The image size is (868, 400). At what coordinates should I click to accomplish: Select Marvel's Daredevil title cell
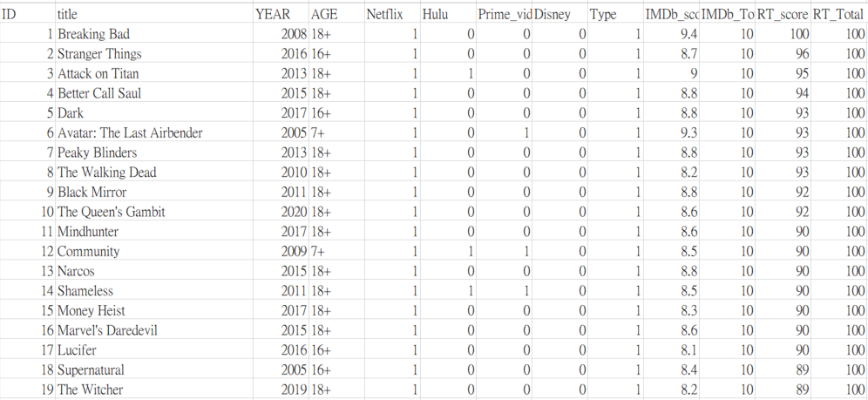pos(154,330)
